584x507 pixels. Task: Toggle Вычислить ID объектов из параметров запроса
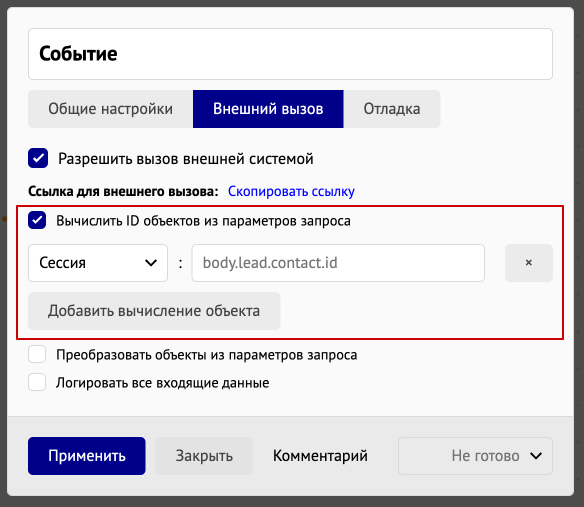pos(37,220)
